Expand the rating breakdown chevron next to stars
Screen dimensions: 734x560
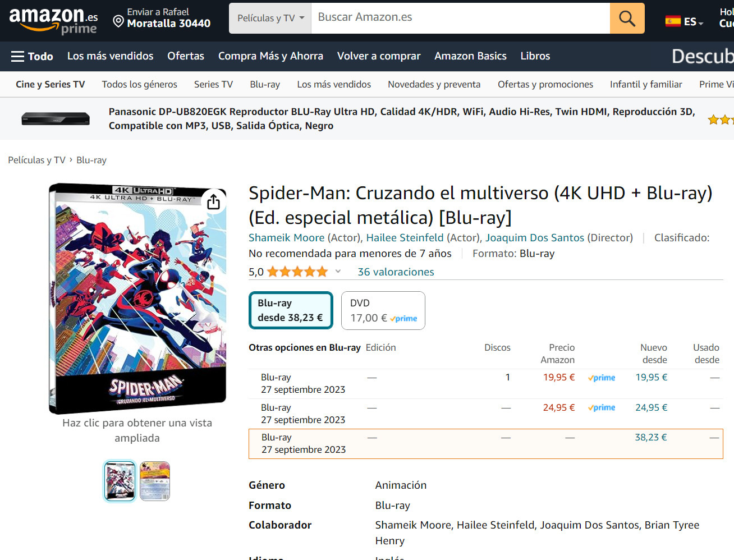(338, 272)
